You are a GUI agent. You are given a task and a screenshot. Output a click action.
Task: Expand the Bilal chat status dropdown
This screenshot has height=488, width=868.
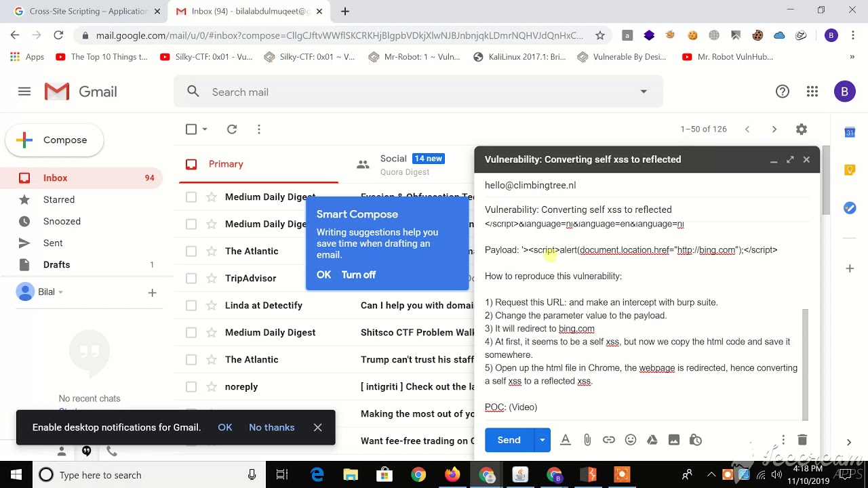60,292
